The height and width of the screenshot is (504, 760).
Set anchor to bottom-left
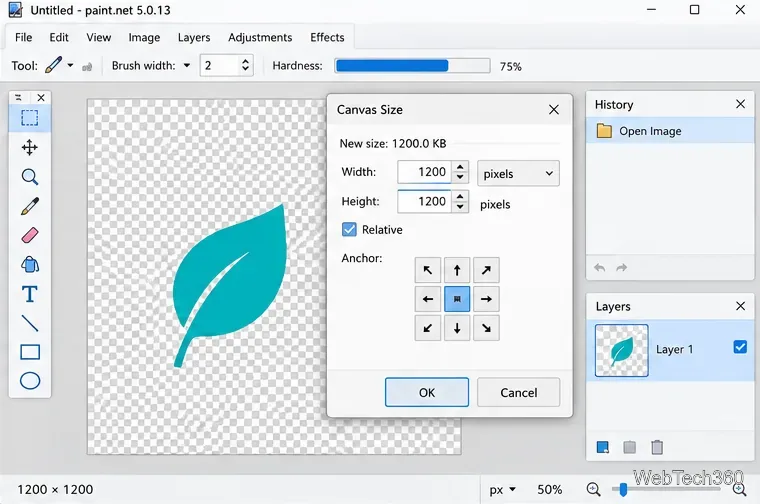428,328
